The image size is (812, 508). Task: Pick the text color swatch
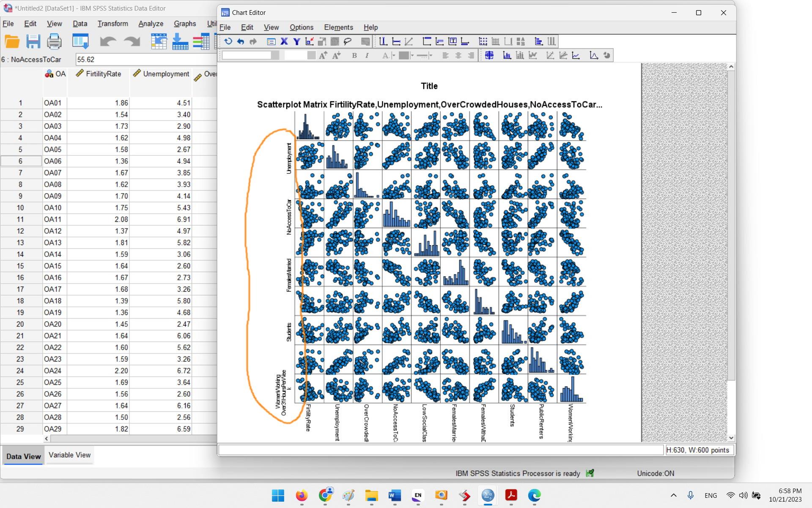[x=386, y=55]
